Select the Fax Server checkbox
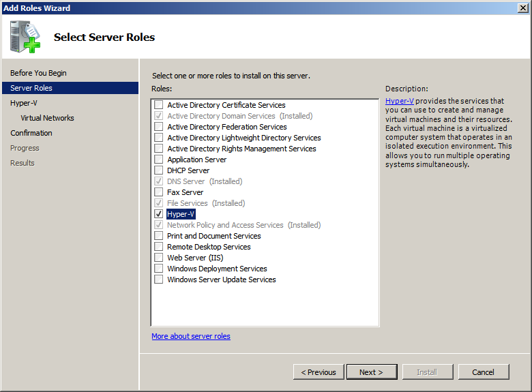Screen dimensions: 532x392 click(159, 192)
